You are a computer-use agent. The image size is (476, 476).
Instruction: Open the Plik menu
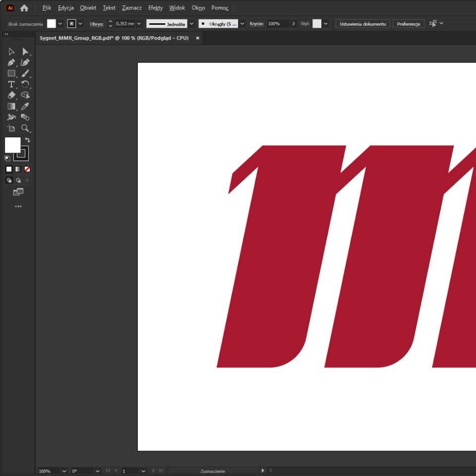point(47,8)
